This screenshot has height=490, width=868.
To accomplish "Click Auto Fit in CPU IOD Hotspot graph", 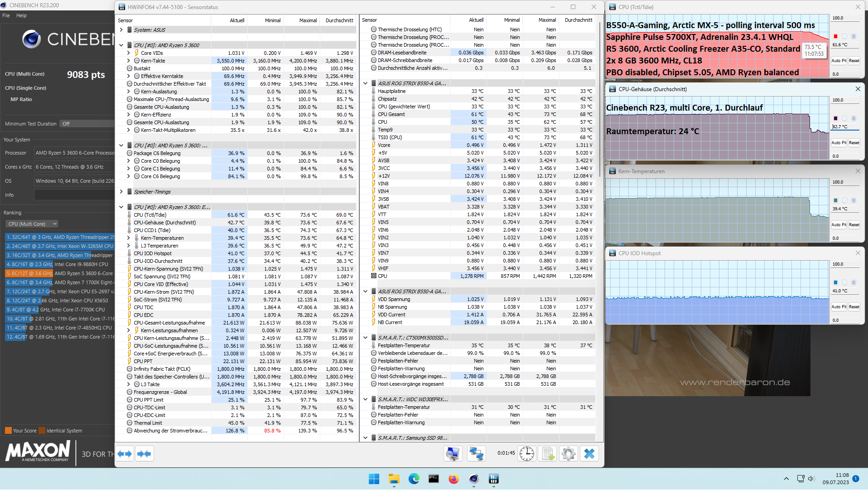I will click(x=839, y=307).
